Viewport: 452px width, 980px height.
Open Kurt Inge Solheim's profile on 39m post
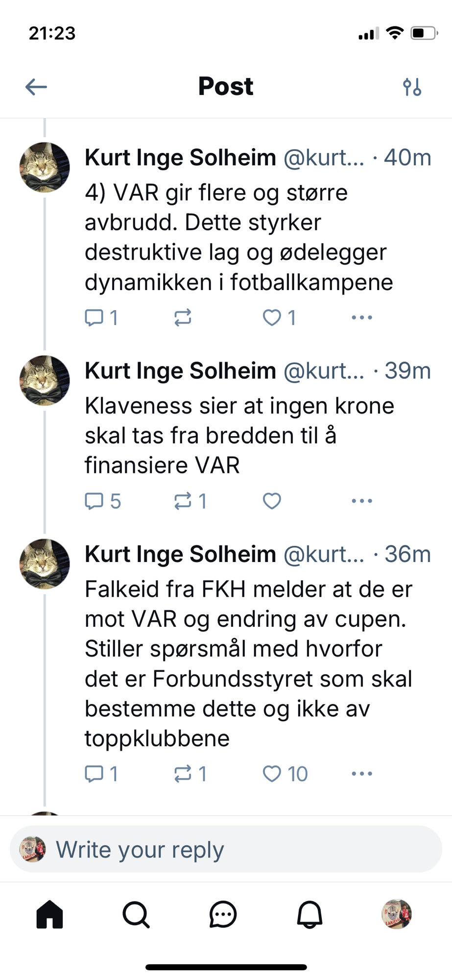(x=45, y=381)
